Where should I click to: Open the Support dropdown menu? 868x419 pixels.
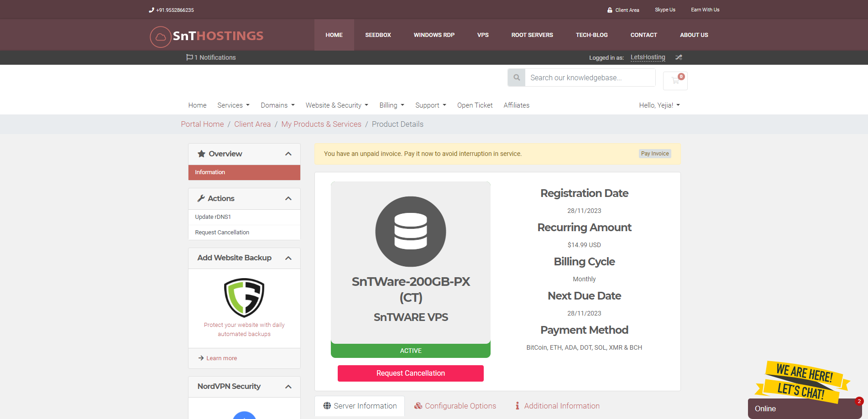pos(431,105)
